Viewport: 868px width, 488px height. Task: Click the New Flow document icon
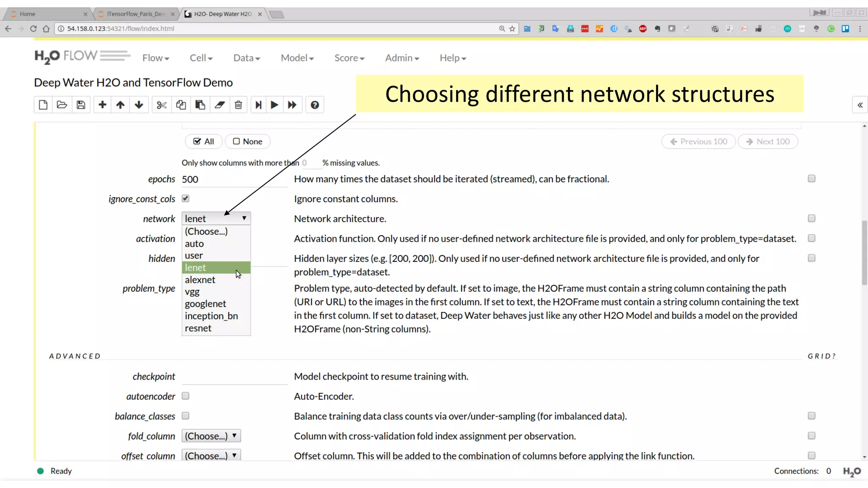43,105
